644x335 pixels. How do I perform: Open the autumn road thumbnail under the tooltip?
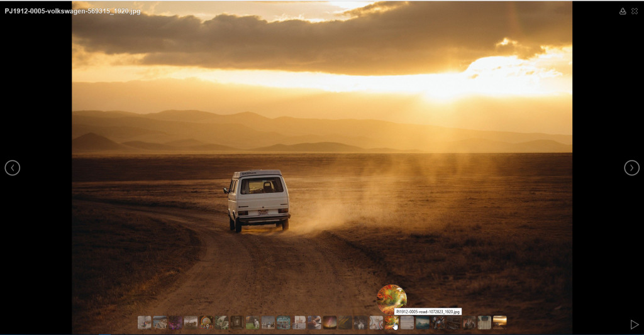(x=392, y=322)
